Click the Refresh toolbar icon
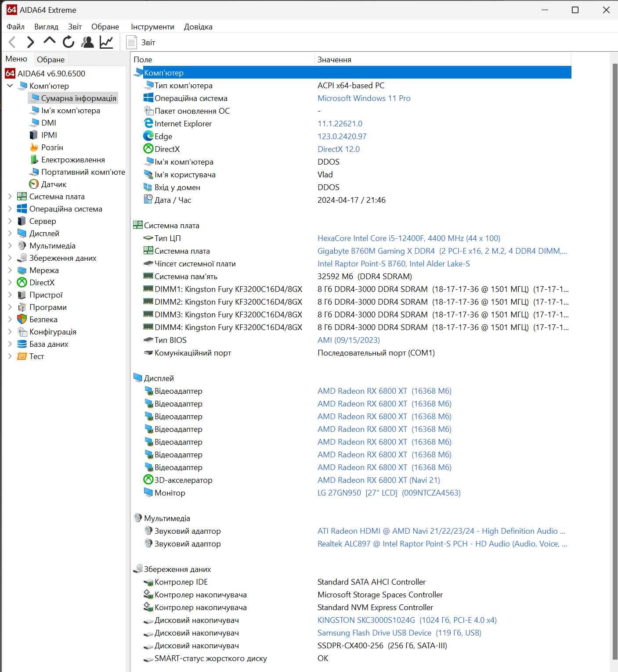The height and width of the screenshot is (672, 618). 69,42
